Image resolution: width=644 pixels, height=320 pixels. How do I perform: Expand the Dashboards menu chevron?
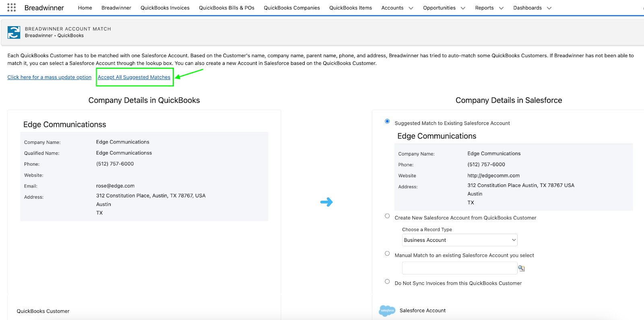tap(549, 8)
